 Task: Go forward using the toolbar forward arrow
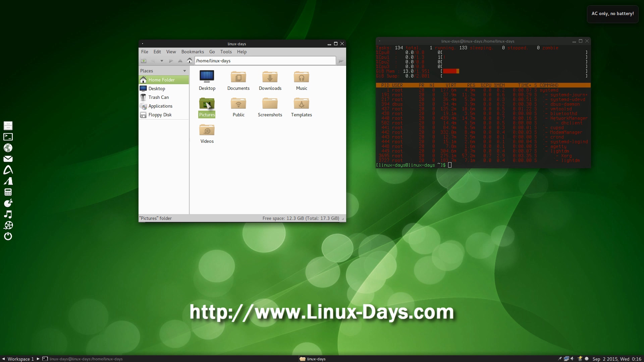click(x=171, y=61)
